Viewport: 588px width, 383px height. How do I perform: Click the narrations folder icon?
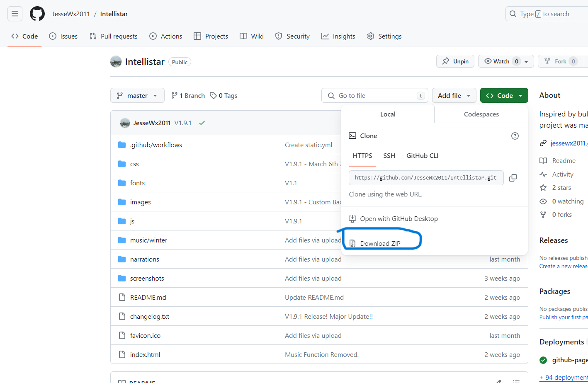122,259
